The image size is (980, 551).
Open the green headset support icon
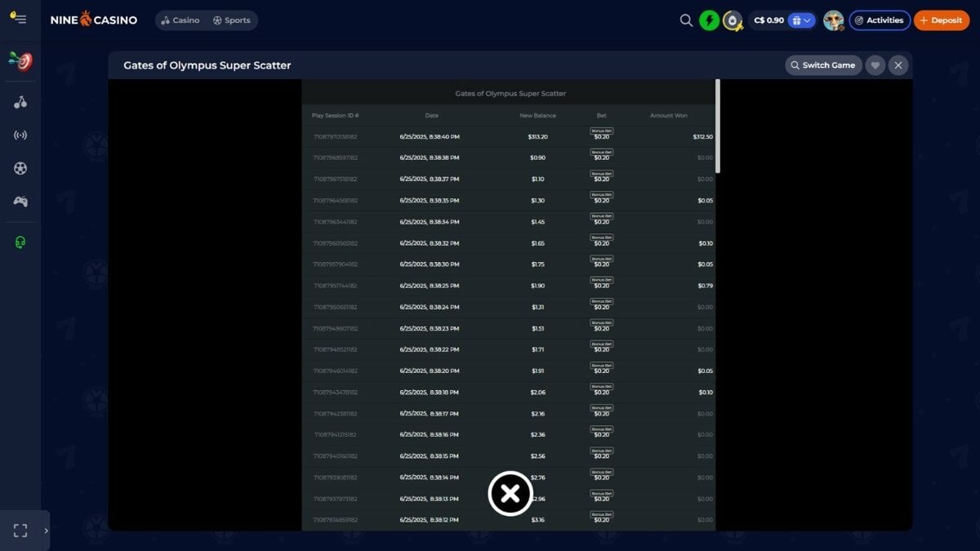(x=20, y=242)
